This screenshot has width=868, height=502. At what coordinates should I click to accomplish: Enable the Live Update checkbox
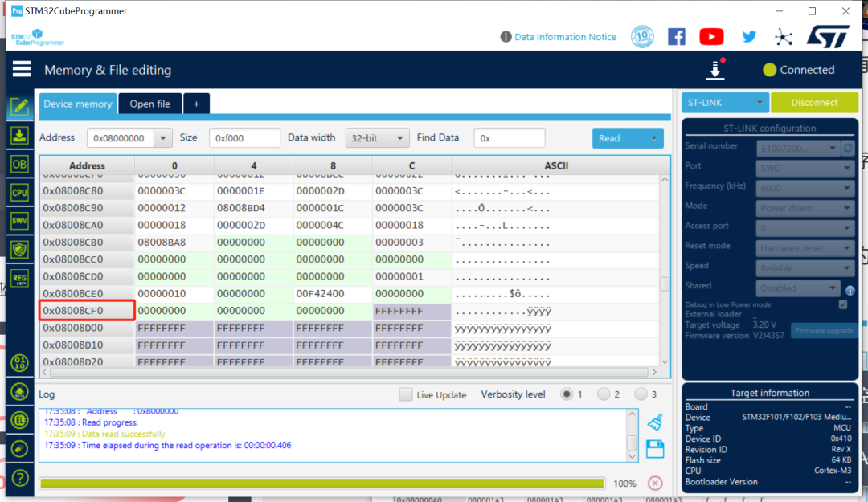(x=406, y=394)
